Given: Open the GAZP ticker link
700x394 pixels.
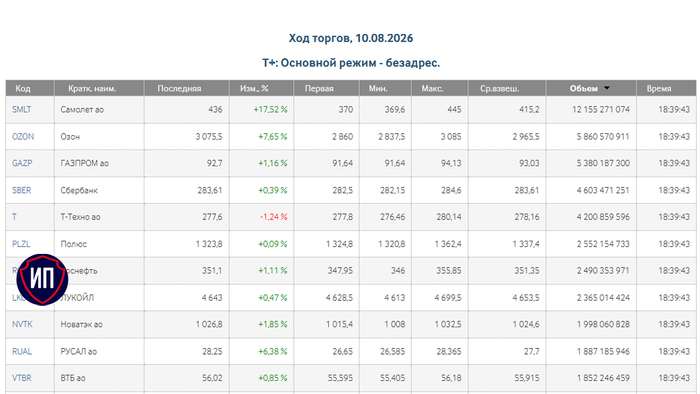Looking at the screenshot, I should click(x=22, y=163).
